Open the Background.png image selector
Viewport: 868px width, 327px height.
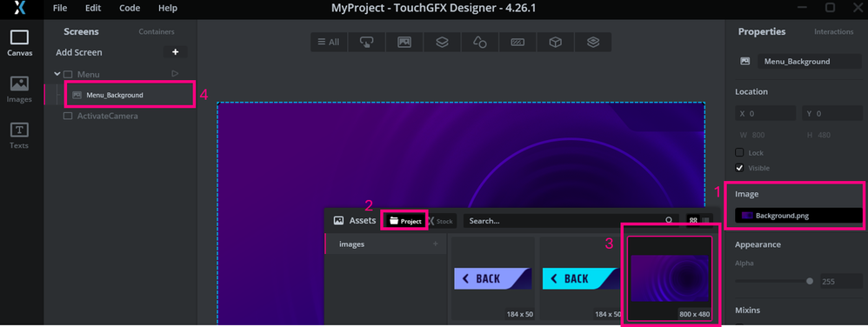(x=798, y=216)
